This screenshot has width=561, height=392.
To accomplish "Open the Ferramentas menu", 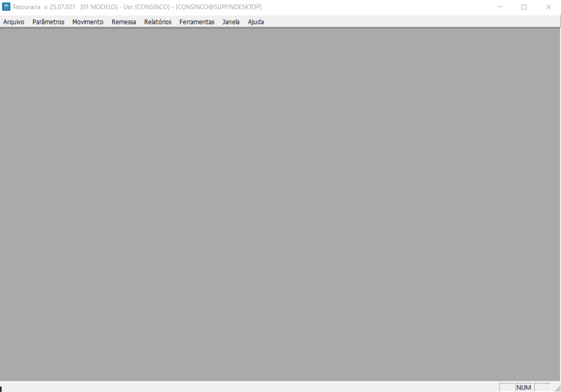I will click(197, 22).
